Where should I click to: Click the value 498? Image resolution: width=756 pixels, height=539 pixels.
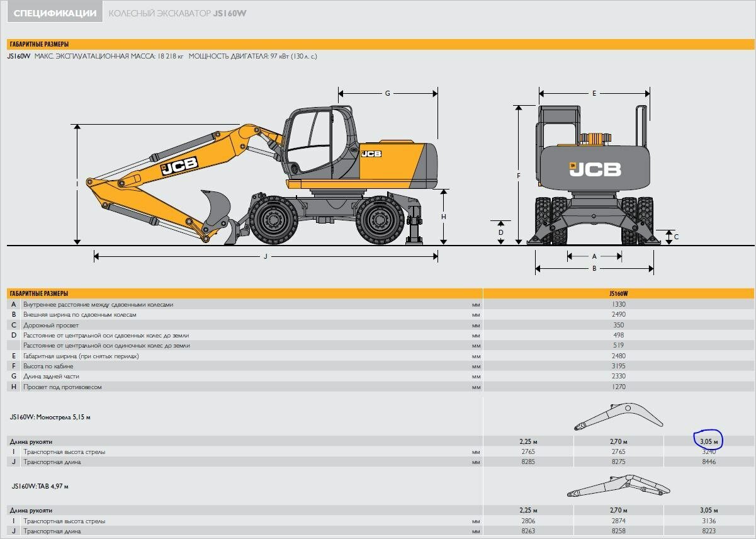click(x=619, y=335)
